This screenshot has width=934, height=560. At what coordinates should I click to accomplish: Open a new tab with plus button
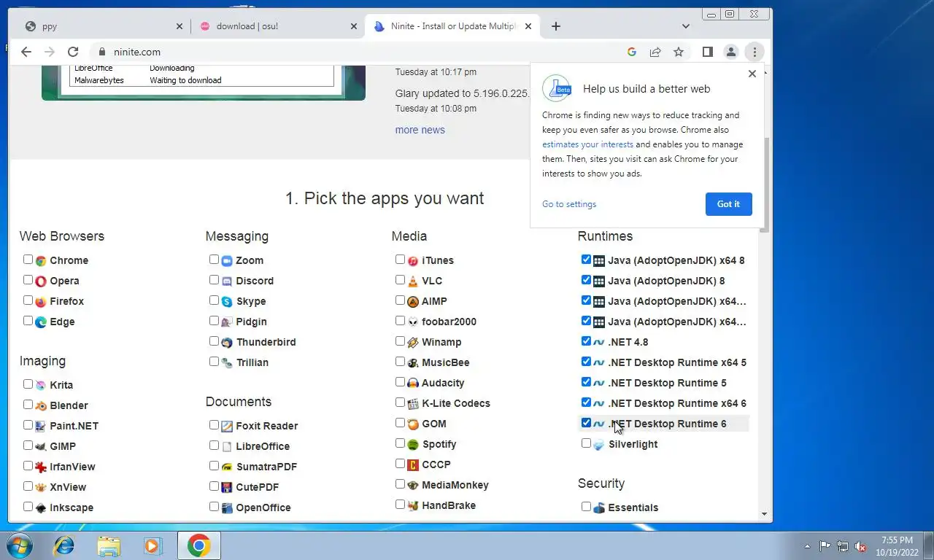pos(556,26)
